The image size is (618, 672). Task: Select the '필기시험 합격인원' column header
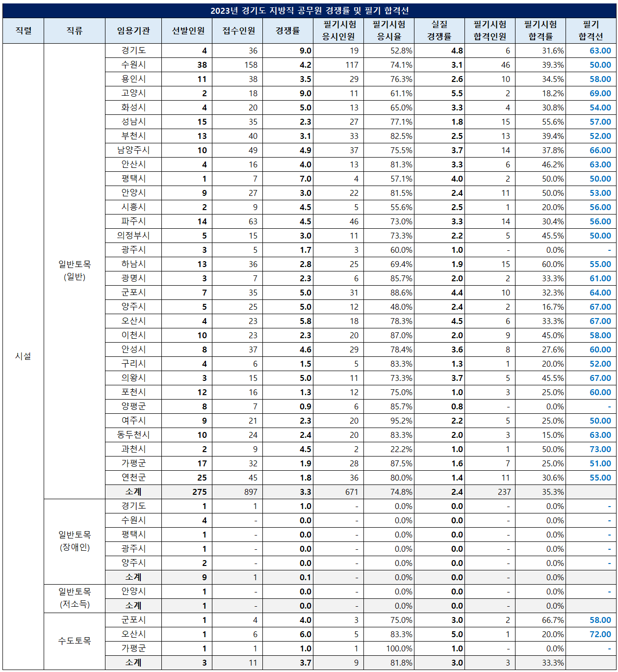490,30
